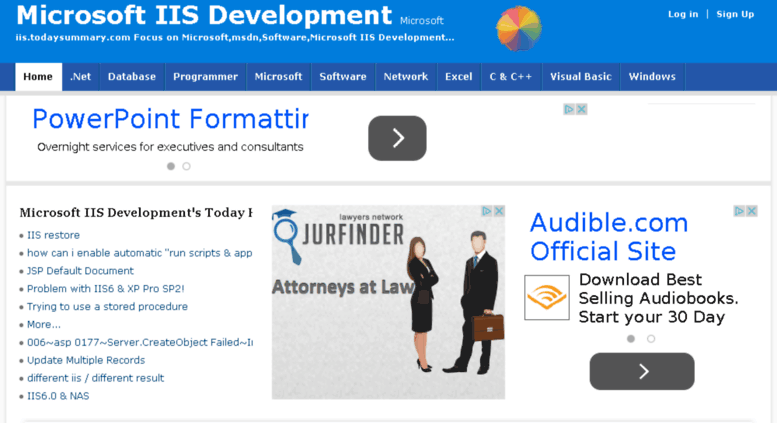Click 'Overnight services for executives' ad text
This screenshot has height=423, width=777.
pos(170,147)
